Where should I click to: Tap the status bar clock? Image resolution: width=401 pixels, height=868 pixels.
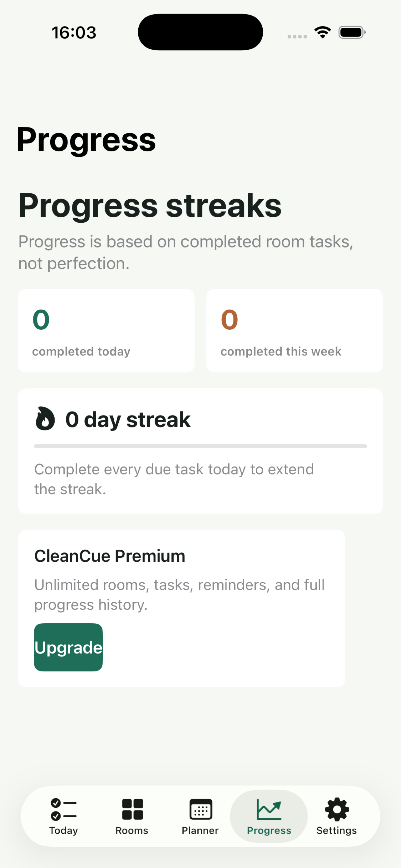click(74, 33)
